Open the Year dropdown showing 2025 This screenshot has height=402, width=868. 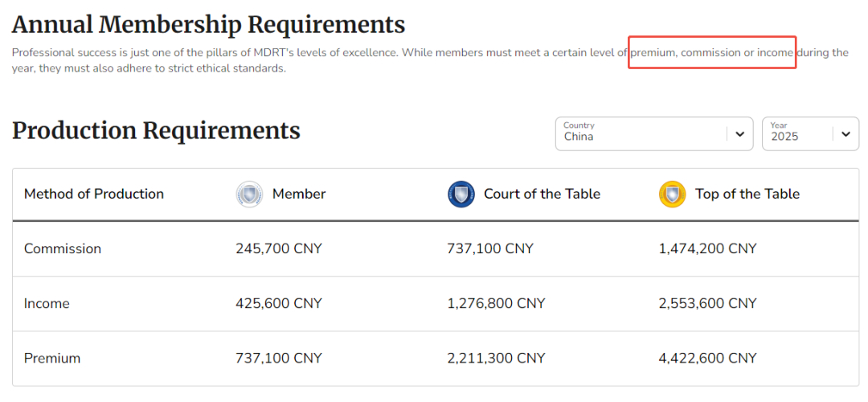pyautogui.click(x=810, y=133)
